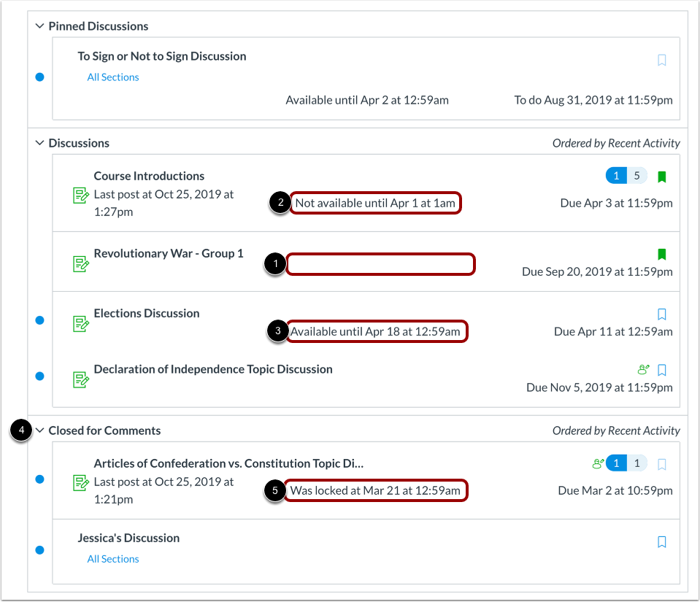The image size is (700, 602).
Task: Click 'Due Nov 5, 2019 at 11:59pm' text
Action: coord(599,387)
